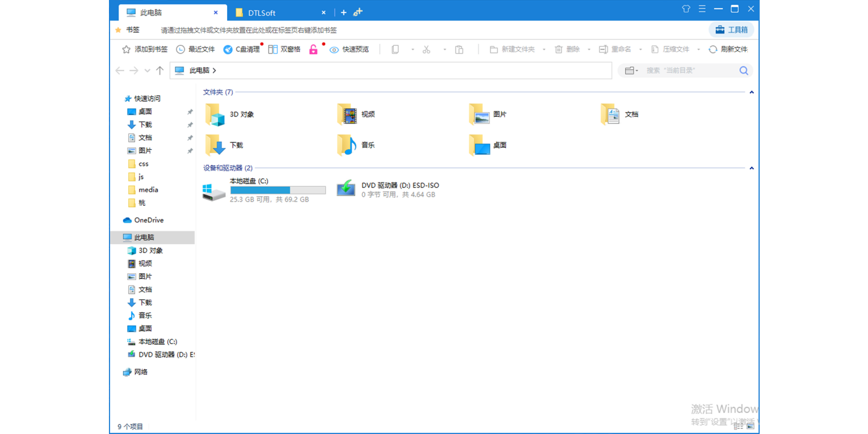The height and width of the screenshot is (434, 868).
Task: Click the scissors cut icon
Action: tap(427, 49)
